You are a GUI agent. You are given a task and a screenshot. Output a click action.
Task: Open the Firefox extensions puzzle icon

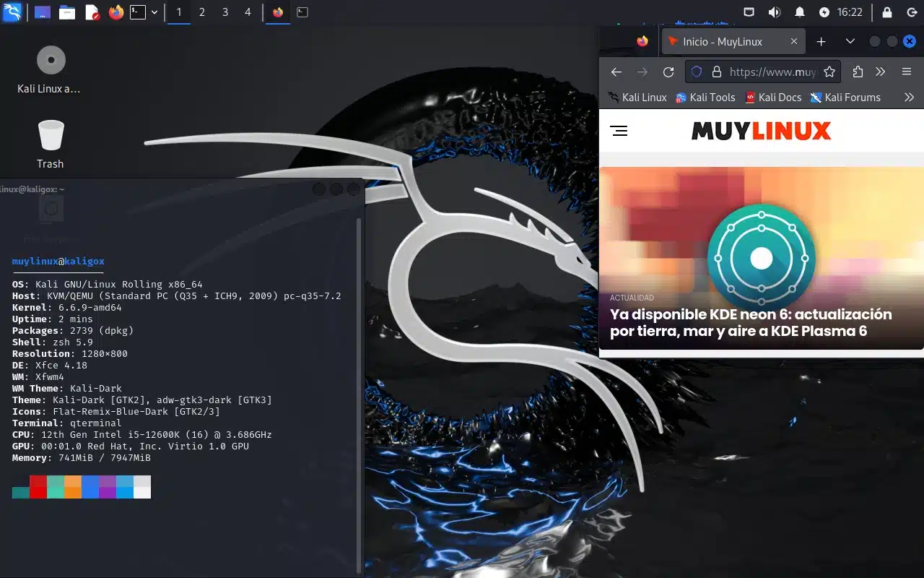click(x=858, y=72)
